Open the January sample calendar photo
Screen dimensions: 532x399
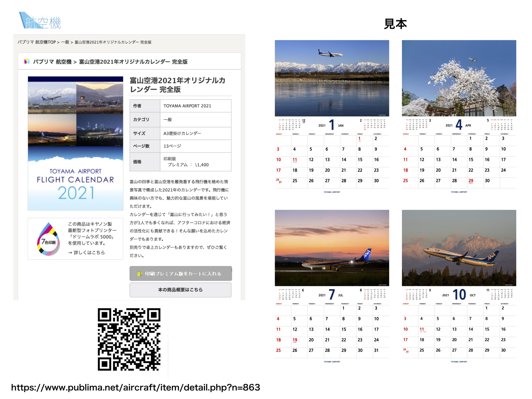[332, 78]
